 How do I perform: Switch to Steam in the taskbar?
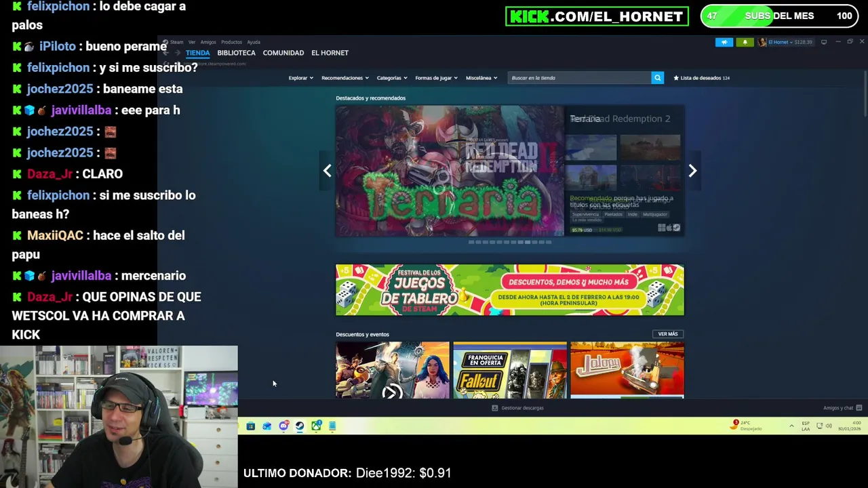click(300, 426)
